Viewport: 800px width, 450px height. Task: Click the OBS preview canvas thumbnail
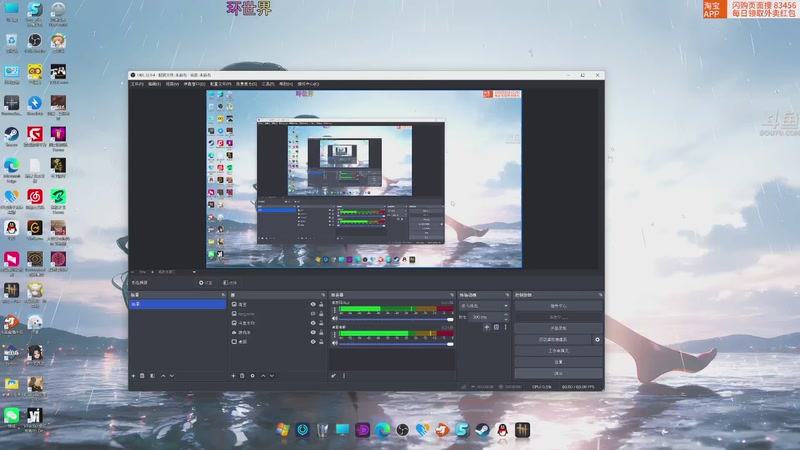(364, 179)
